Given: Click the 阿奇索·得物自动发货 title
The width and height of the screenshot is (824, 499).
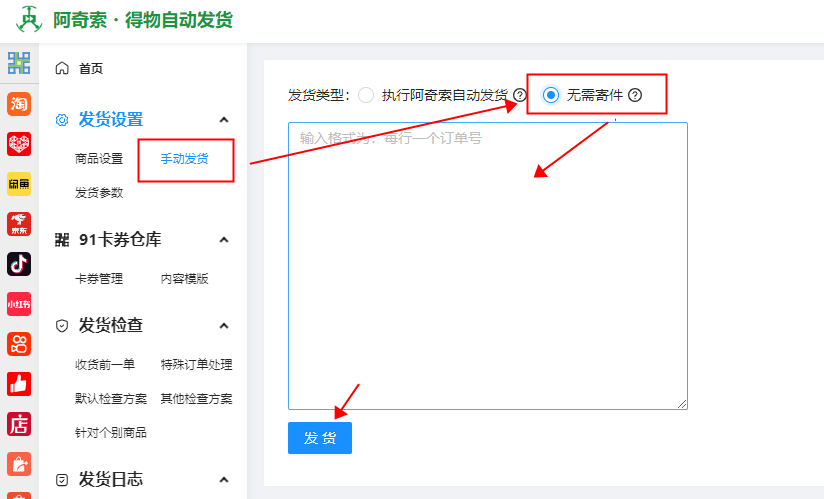Looking at the screenshot, I should point(143,20).
